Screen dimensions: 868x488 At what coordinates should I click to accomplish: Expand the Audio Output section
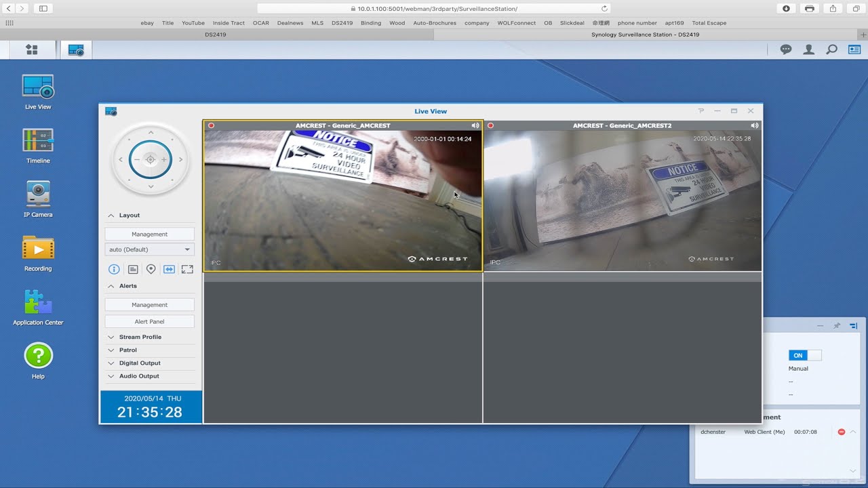pos(111,376)
